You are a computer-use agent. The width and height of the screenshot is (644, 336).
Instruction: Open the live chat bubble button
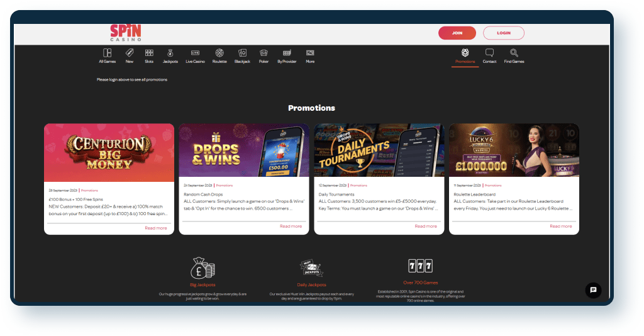(x=593, y=290)
